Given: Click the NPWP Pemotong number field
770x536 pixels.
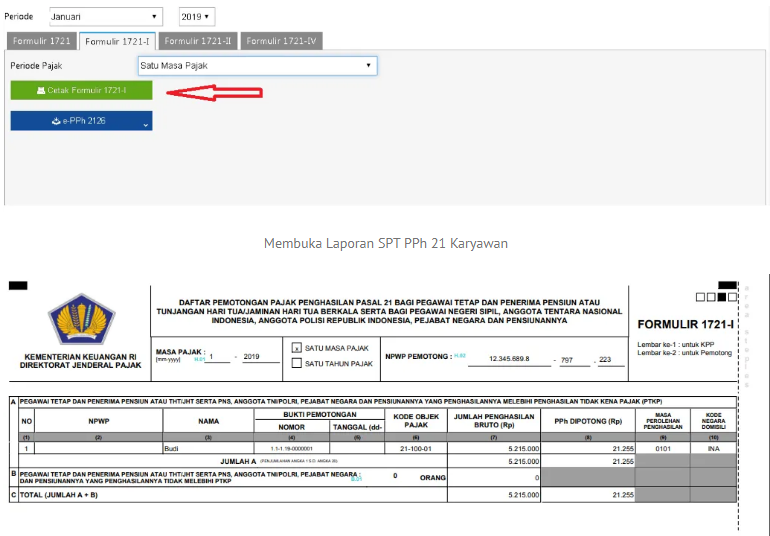Looking at the screenshot, I should (512, 357).
